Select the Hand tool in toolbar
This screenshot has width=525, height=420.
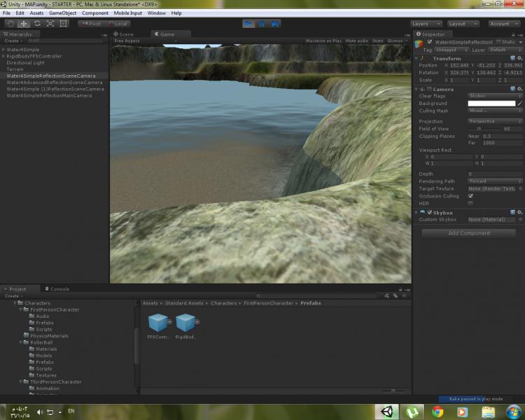pyautogui.click(x=10, y=24)
